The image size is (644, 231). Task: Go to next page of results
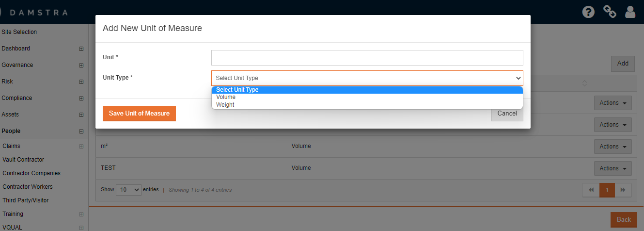tap(623, 190)
